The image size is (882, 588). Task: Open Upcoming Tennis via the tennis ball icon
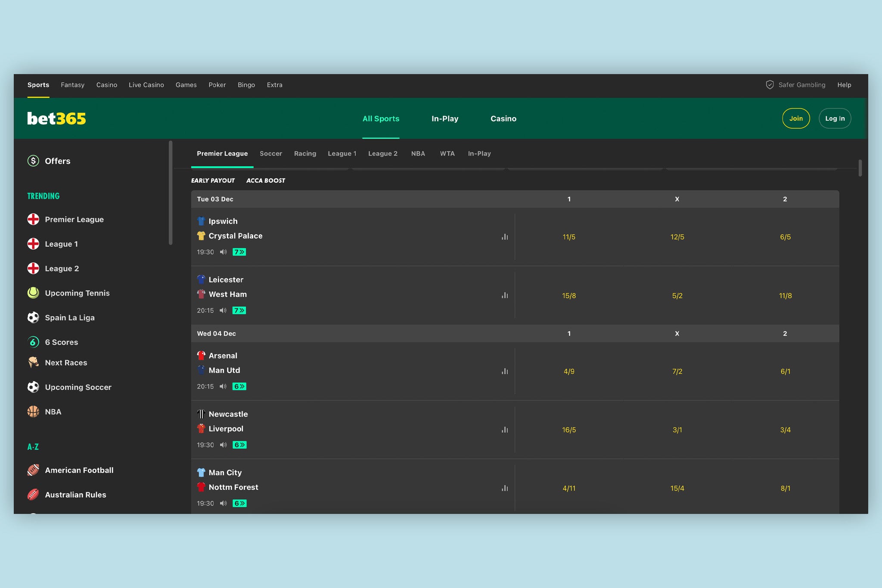coord(33,293)
